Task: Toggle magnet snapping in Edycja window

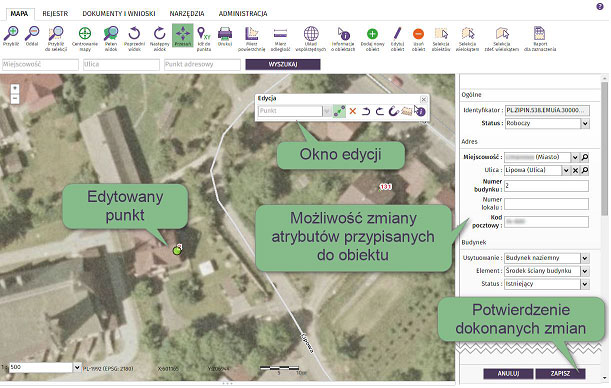Action: [x=393, y=111]
